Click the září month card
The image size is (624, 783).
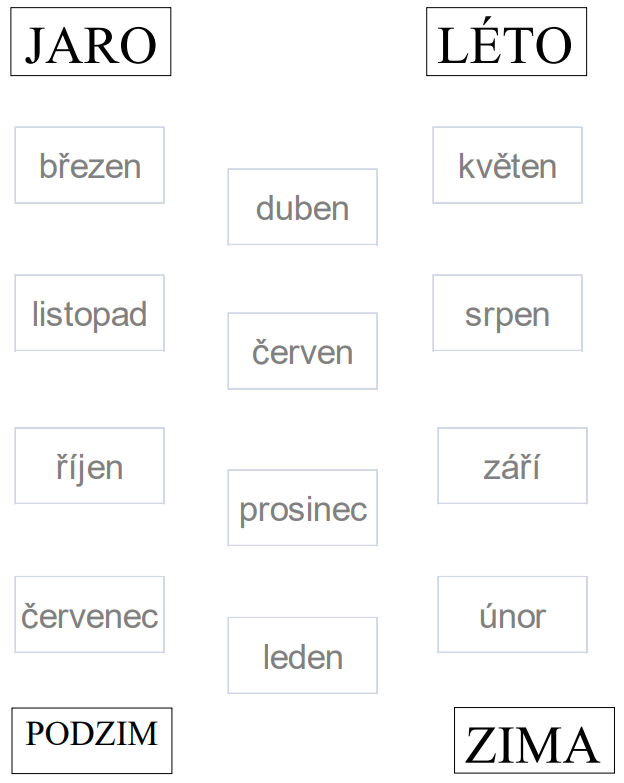click(x=512, y=466)
